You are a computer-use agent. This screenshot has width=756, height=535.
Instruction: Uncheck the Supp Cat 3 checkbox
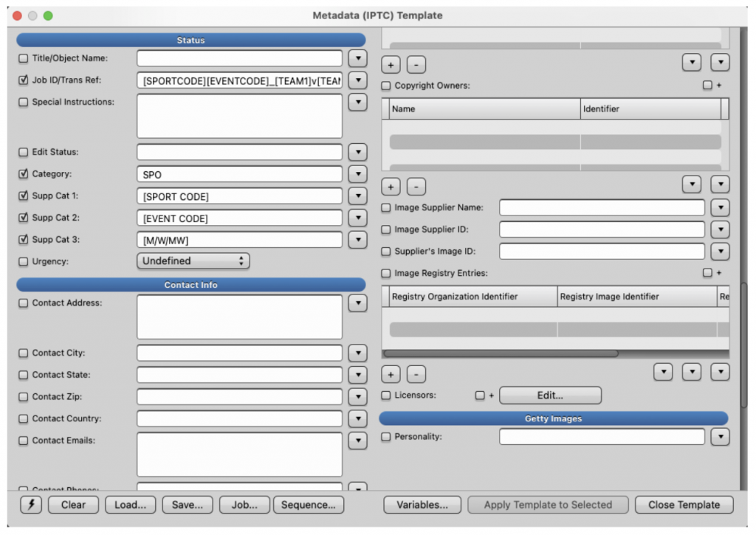[23, 240]
